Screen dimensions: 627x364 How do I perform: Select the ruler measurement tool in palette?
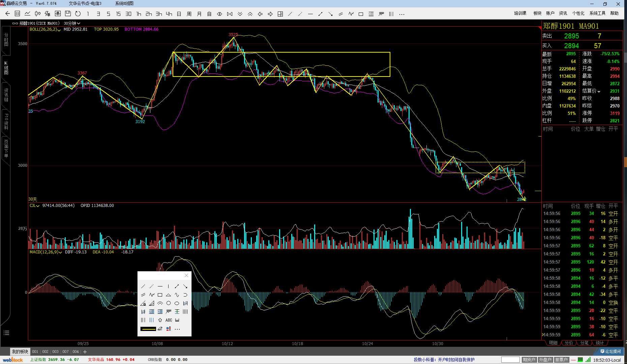click(177, 320)
